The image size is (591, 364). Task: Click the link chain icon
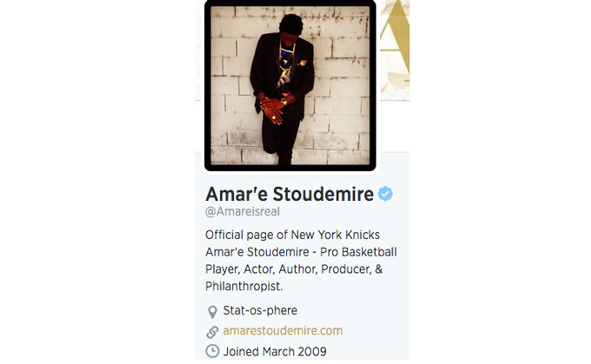point(212,332)
